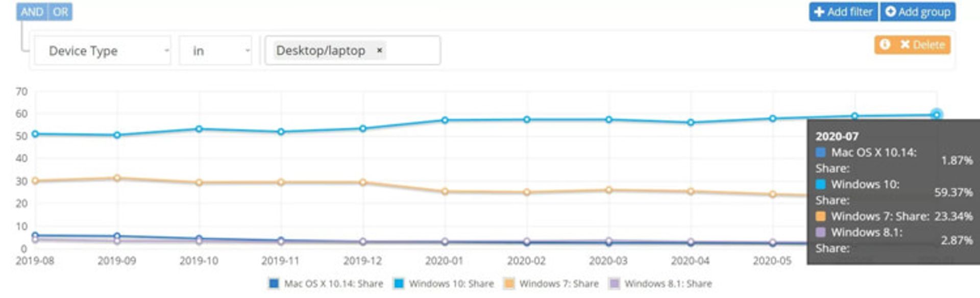Click Windows 7 data point at 2020-03
This screenshot has width=980, height=298.
click(x=608, y=190)
